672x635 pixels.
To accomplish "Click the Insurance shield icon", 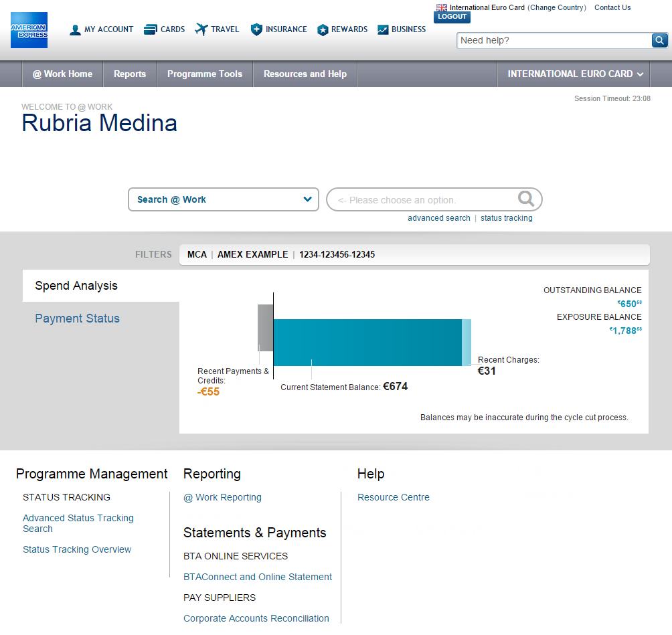I will point(256,29).
